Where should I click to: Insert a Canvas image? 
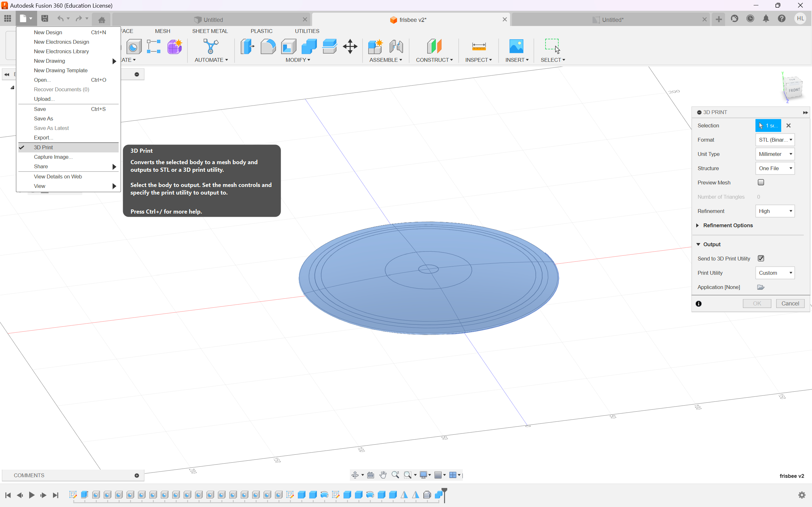tap(516, 47)
